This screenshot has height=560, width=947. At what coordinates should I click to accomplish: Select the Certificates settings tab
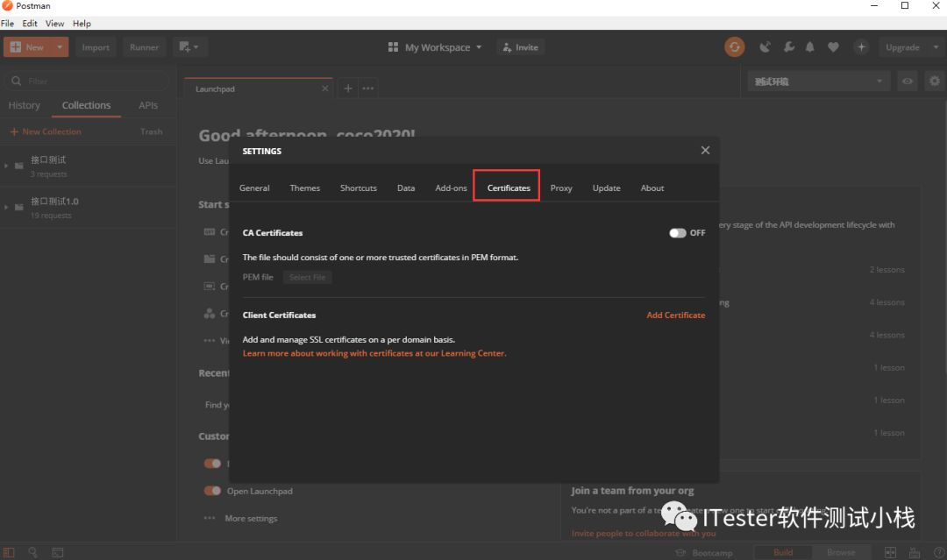pyautogui.click(x=509, y=188)
